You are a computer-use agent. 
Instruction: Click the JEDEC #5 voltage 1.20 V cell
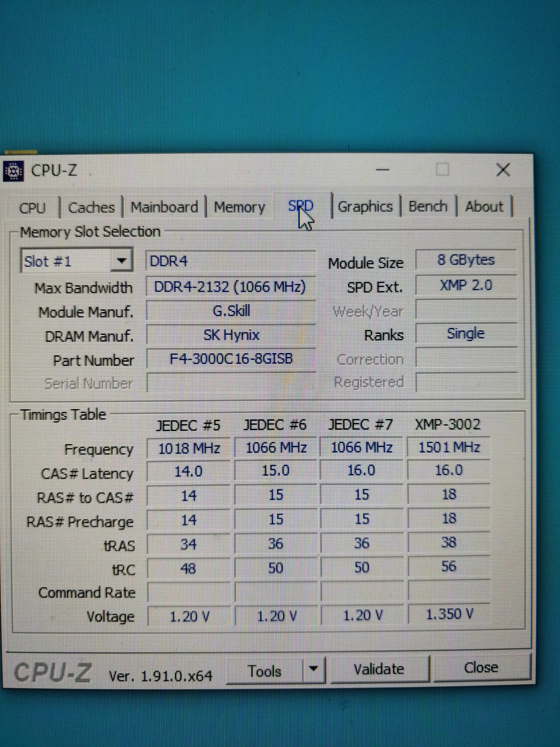pos(189,616)
